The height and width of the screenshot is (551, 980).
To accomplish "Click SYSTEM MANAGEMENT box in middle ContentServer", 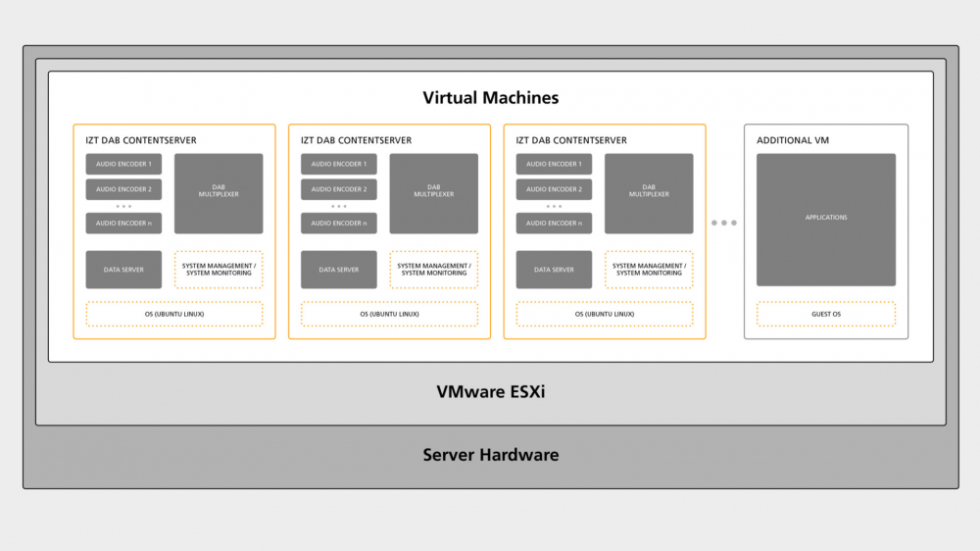I will click(434, 270).
